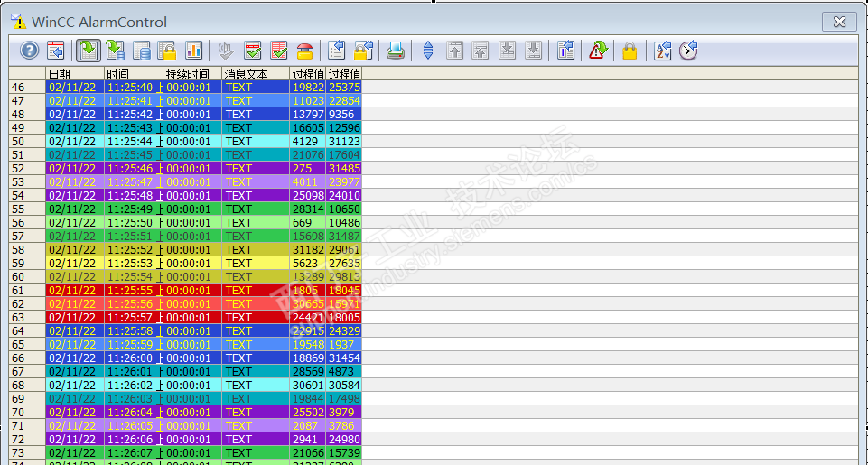Open the lock dialog with padlock and arrow
The height and width of the screenshot is (465, 868).
point(364,51)
